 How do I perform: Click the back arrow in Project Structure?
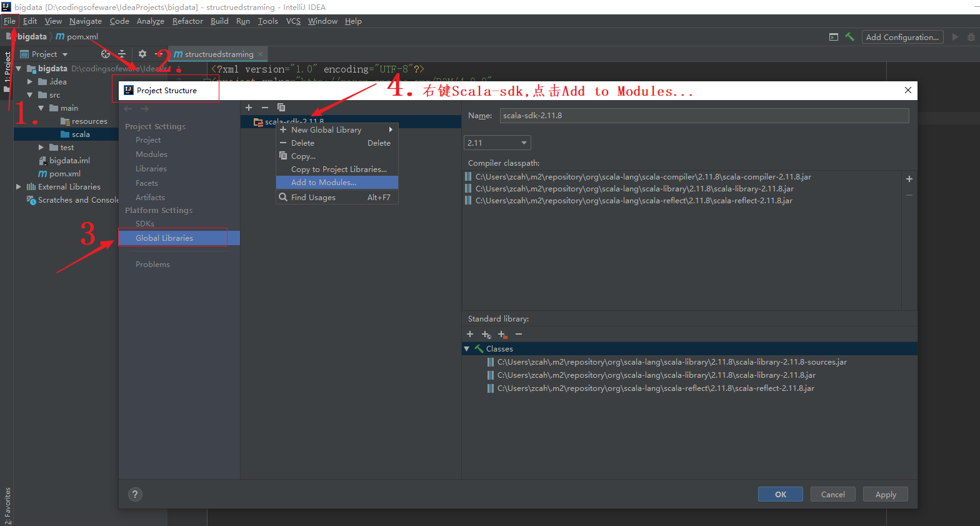click(x=128, y=109)
